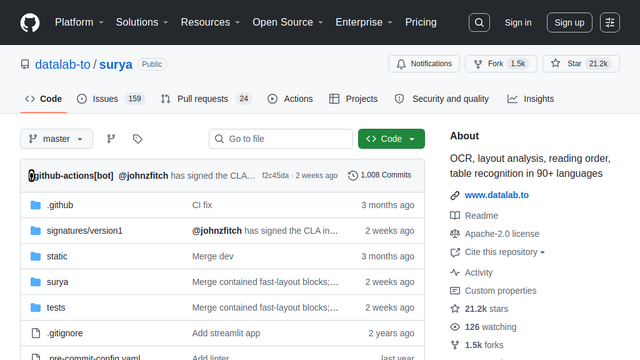Switch to the Issues tab
This screenshot has width=640, height=360.
point(111,99)
